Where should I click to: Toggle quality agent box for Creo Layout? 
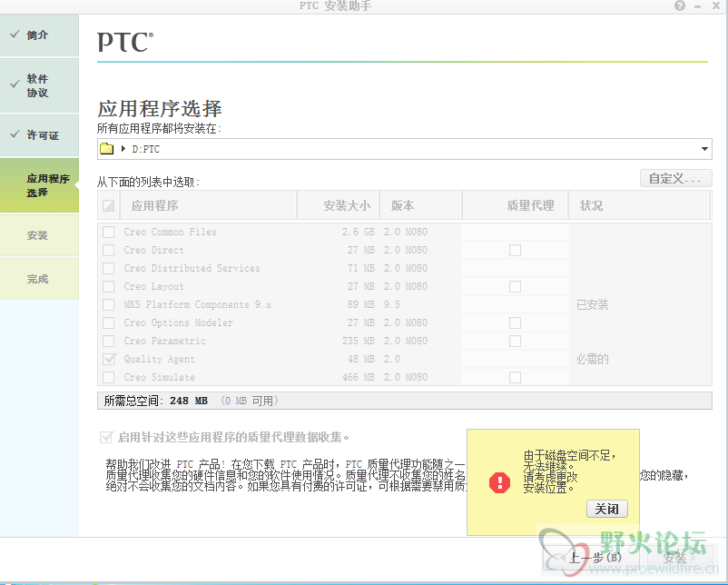515,286
